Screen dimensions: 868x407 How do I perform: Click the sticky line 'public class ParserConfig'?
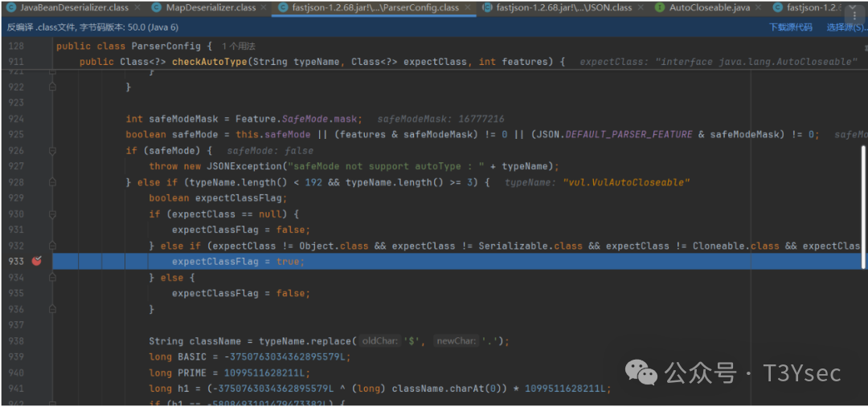[x=134, y=47]
